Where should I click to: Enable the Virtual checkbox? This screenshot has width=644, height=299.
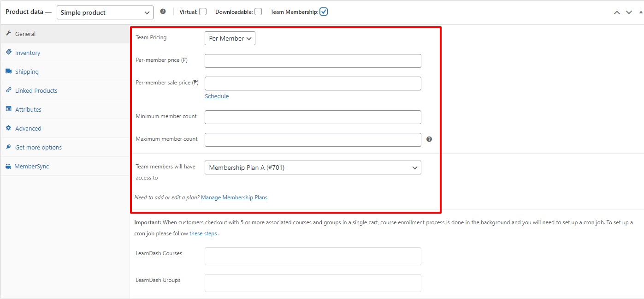tap(203, 12)
